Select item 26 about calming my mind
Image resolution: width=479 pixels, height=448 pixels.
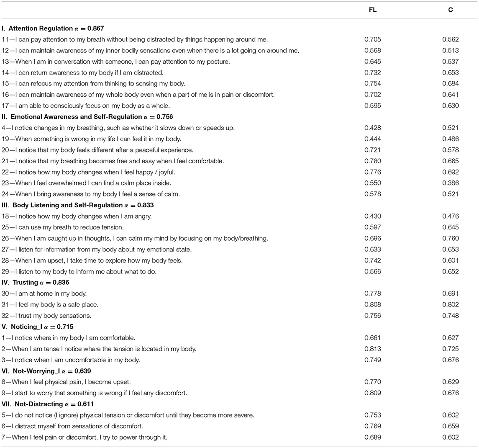point(135,238)
